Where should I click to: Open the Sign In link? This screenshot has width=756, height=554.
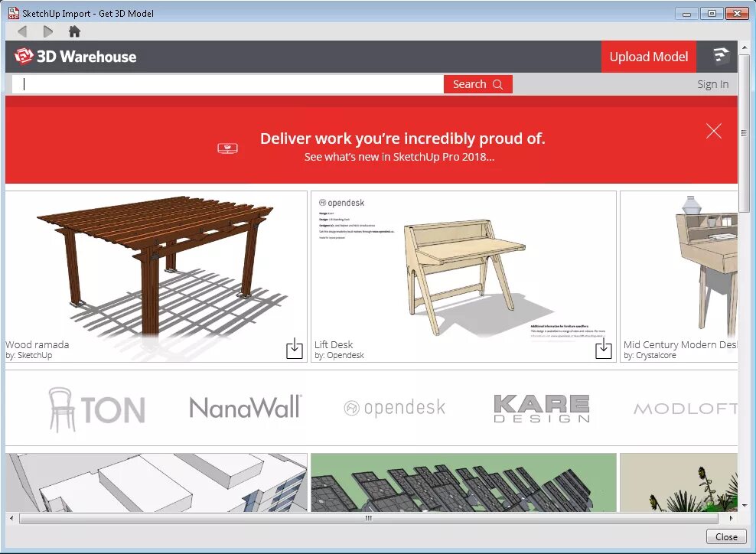pyautogui.click(x=712, y=84)
